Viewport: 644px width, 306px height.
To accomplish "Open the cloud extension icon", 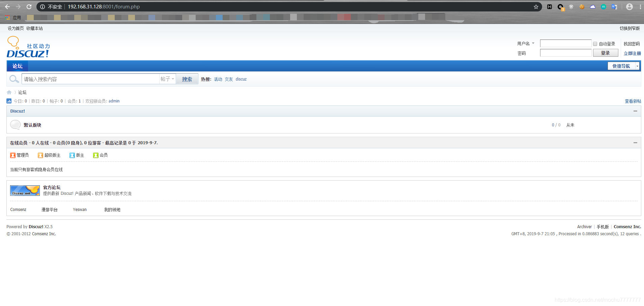I will [593, 7].
